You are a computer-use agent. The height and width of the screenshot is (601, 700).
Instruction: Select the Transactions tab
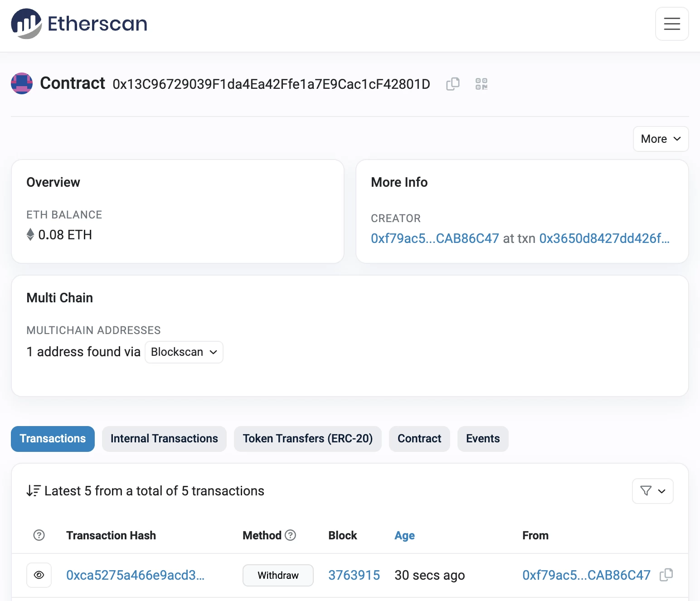(x=53, y=439)
